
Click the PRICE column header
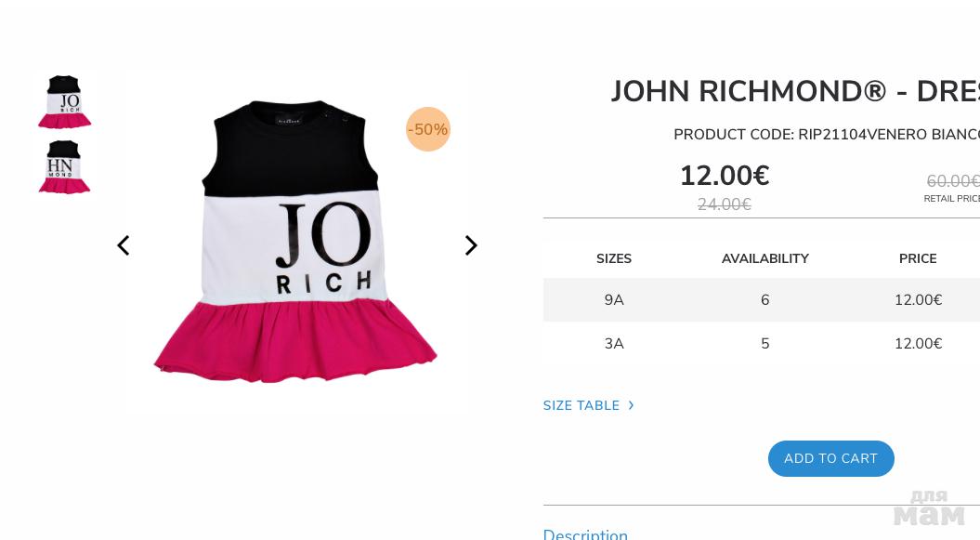[918, 258]
